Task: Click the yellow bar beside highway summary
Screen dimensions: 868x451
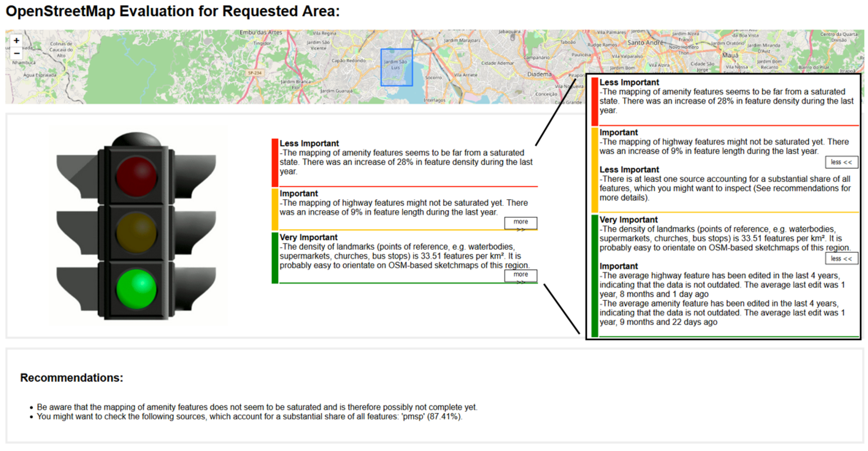Action: (275, 209)
